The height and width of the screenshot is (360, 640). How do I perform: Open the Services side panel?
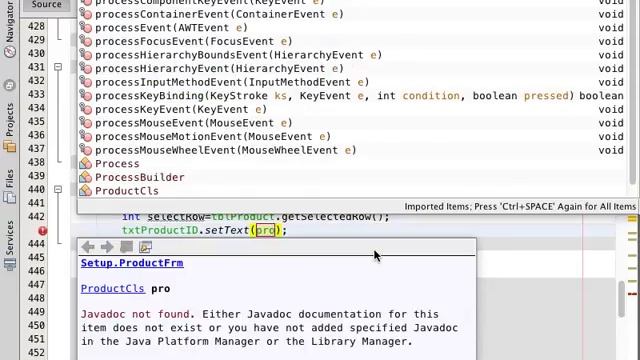click(x=10, y=245)
